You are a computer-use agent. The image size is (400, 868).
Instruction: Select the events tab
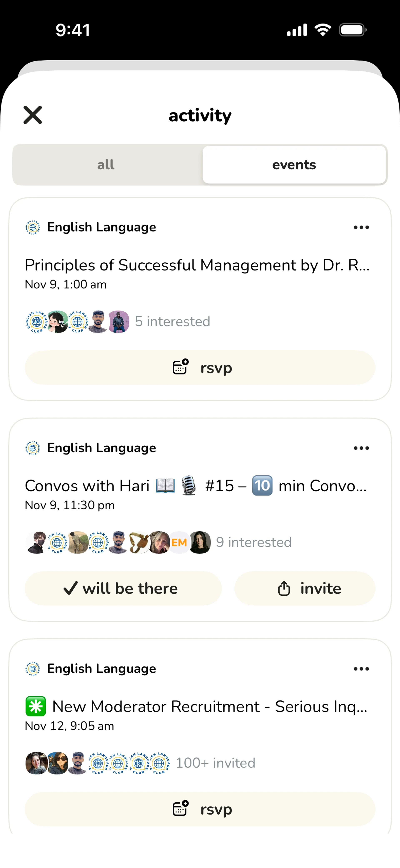pyautogui.click(x=294, y=165)
